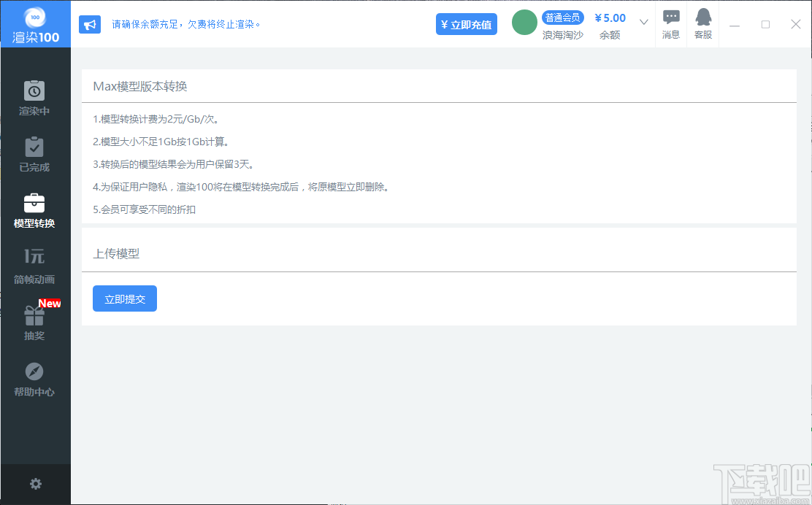
Task: Click the 渲染100 logo
Action: coord(34,23)
